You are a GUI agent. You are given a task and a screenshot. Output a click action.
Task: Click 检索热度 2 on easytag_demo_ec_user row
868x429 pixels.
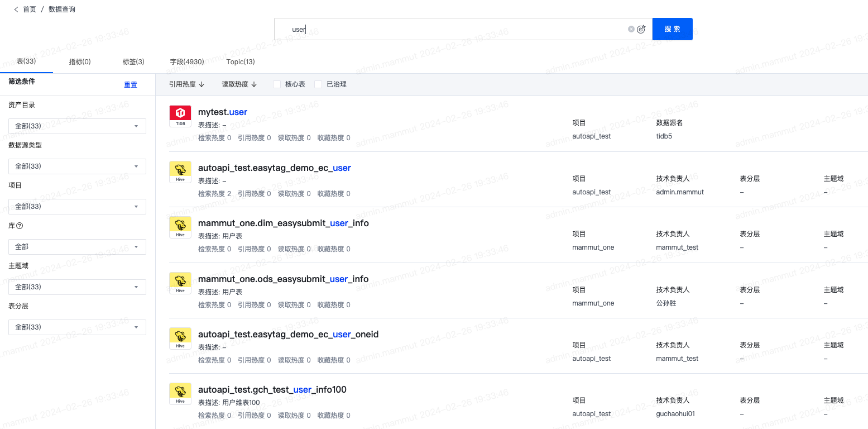click(x=215, y=193)
